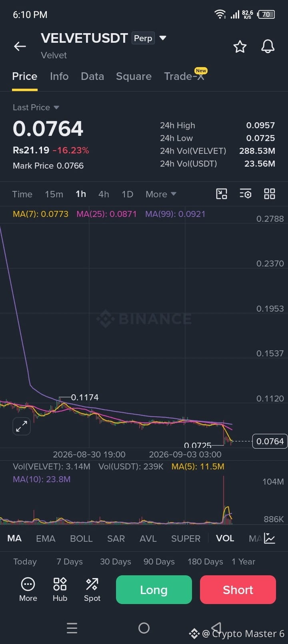Tap the green Long button
The height and width of the screenshot is (644, 288).
[154, 590]
